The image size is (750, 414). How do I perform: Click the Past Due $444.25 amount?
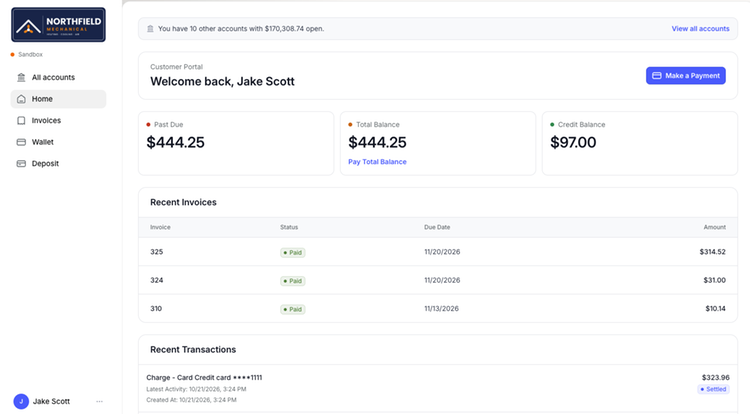pyautogui.click(x=176, y=142)
